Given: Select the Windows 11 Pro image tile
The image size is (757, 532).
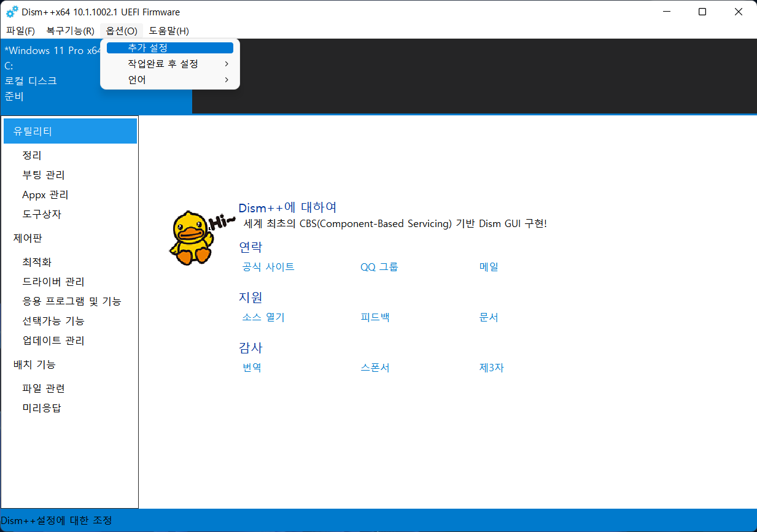Looking at the screenshot, I should [x=96, y=76].
